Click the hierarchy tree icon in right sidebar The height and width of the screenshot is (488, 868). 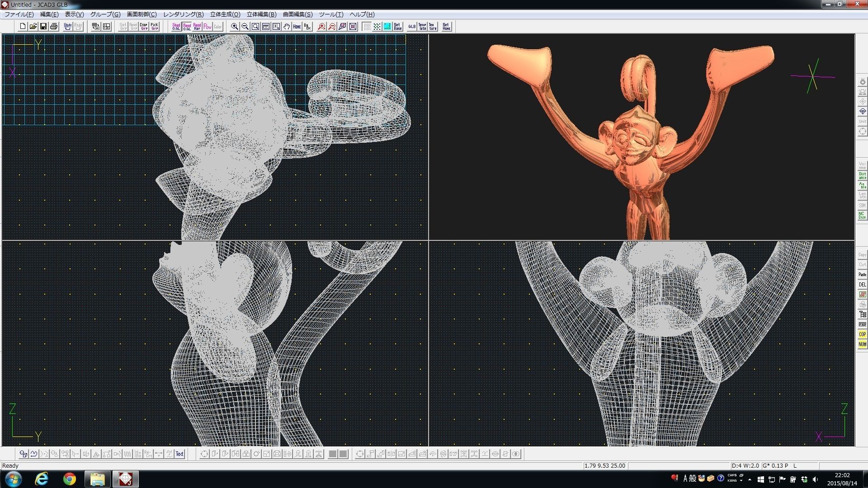point(863,314)
